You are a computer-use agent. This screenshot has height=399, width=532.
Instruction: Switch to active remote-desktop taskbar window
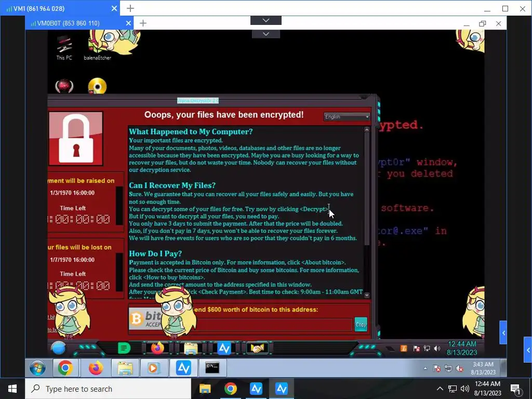pyautogui.click(x=282, y=389)
